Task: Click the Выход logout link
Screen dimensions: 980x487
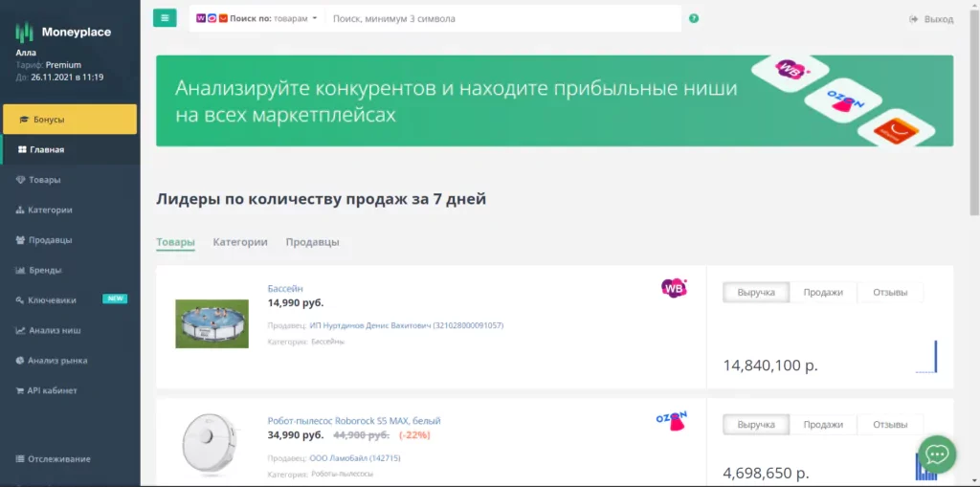Action: tap(931, 19)
